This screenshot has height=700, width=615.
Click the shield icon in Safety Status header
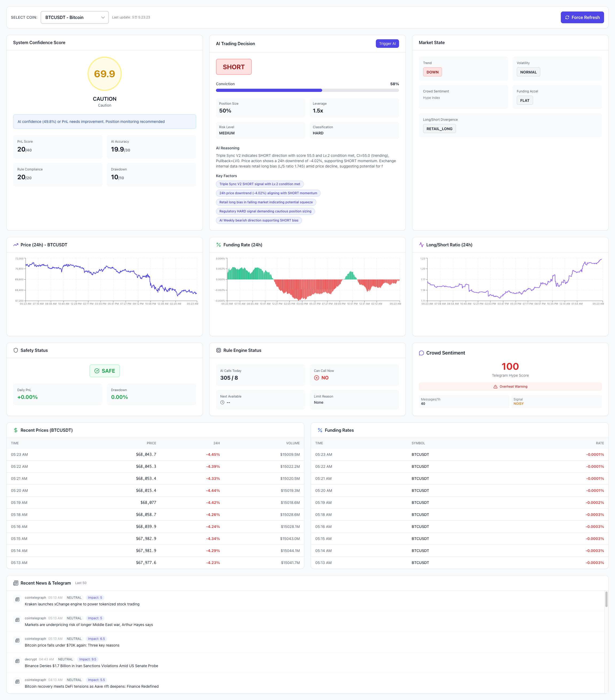tap(16, 350)
